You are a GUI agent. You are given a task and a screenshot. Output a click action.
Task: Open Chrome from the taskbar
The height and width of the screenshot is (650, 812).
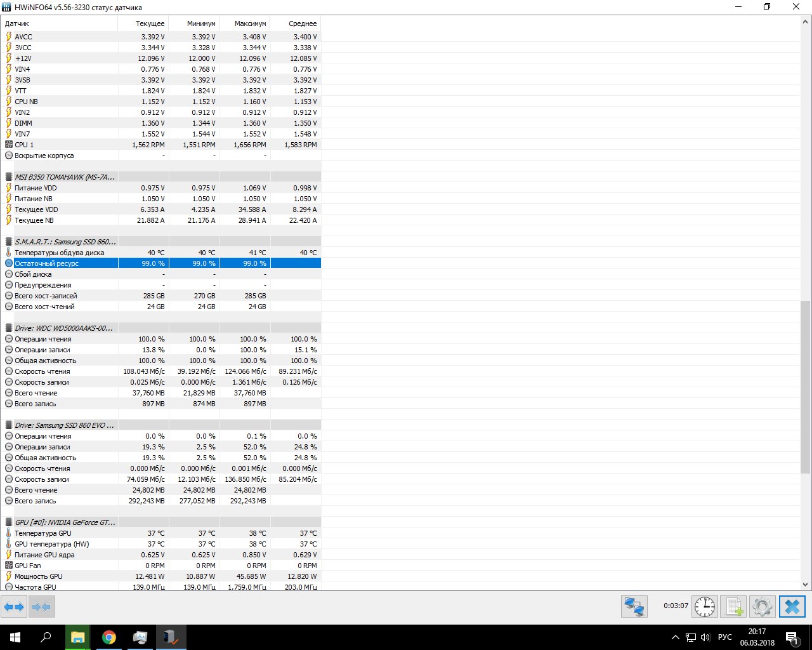pyautogui.click(x=109, y=637)
